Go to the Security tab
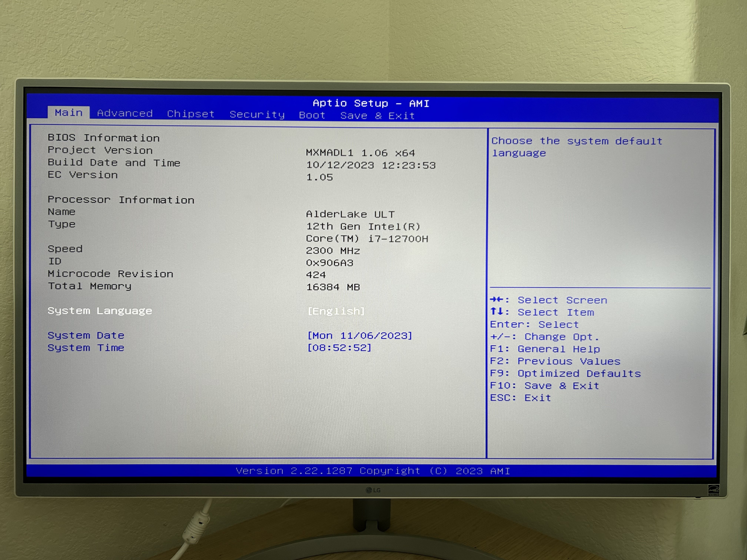The image size is (747, 560). point(257,115)
